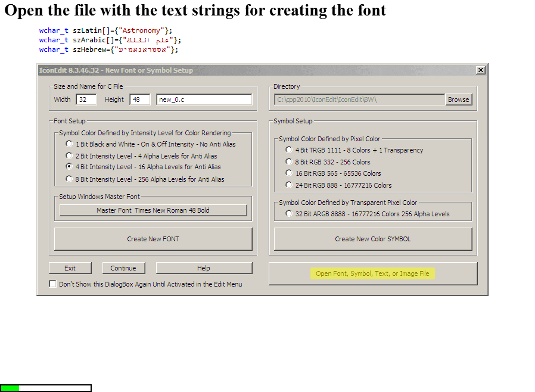Image resolution: width=535 pixels, height=392 pixels.
Task: Click the Width input field
Action: pyautogui.click(x=86, y=99)
